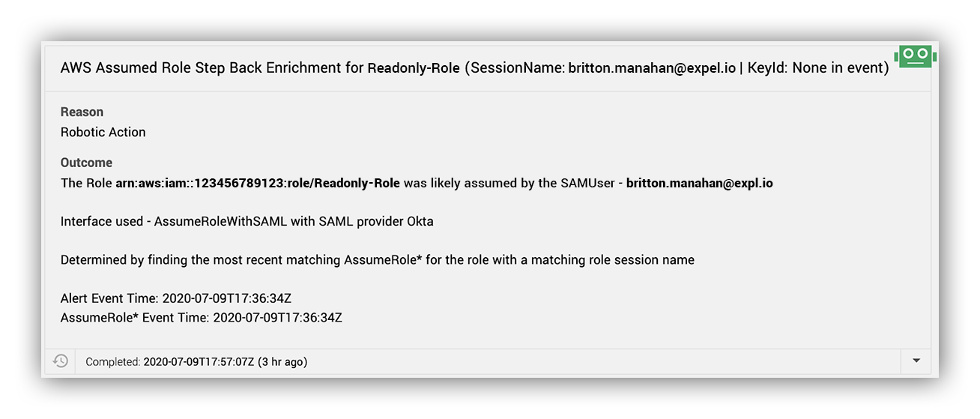This screenshot has width=980, height=419.
Task: Select the Reason heading
Action: pos(82,112)
